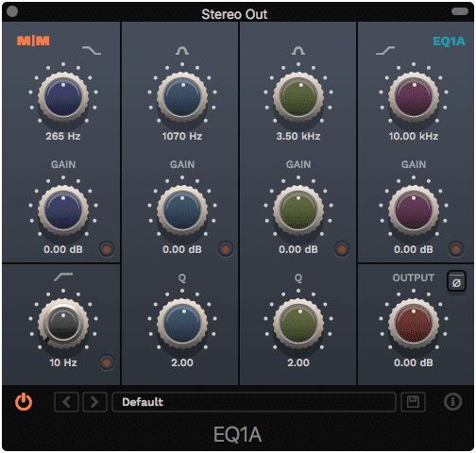Click the OUTPUT label
Image resolution: width=476 pixels, height=453 pixels.
click(414, 277)
